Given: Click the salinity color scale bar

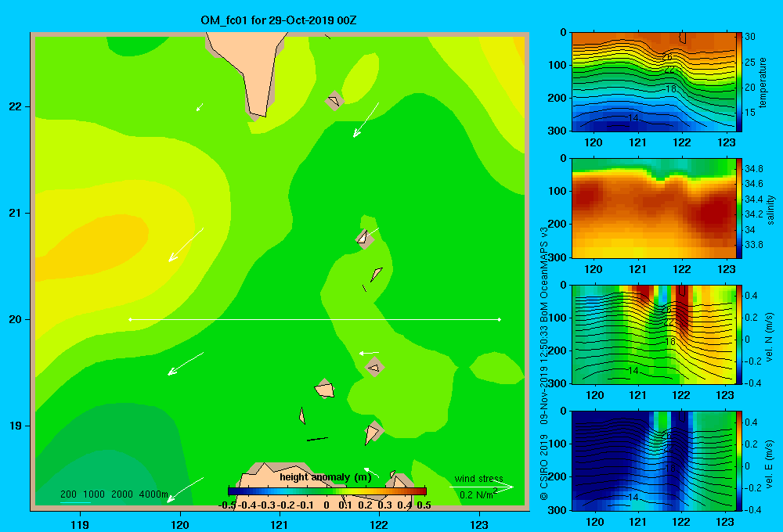Looking at the screenshot, I should click(738, 208).
